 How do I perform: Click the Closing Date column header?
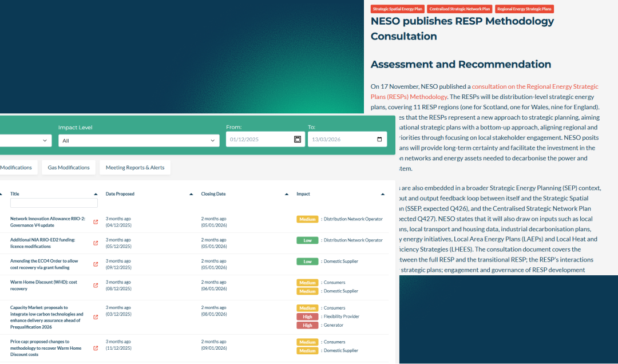point(213,194)
